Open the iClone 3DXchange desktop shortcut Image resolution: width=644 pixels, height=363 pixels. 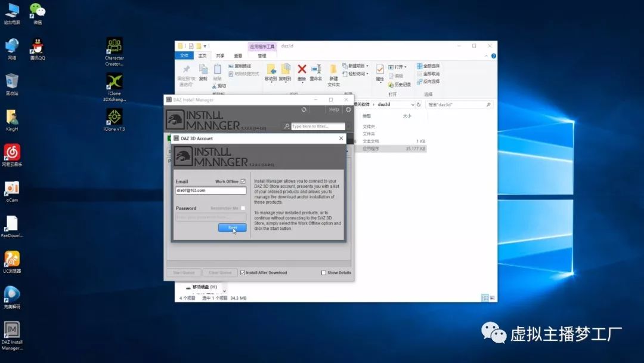(x=114, y=87)
